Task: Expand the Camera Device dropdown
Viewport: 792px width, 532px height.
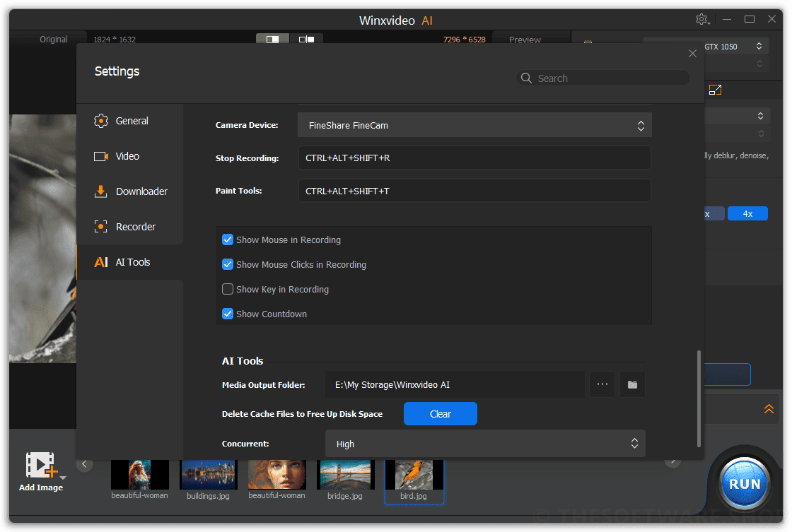Action: 474,125
